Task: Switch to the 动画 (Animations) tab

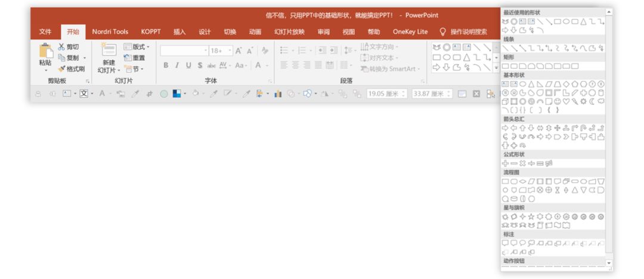Action: (x=255, y=32)
